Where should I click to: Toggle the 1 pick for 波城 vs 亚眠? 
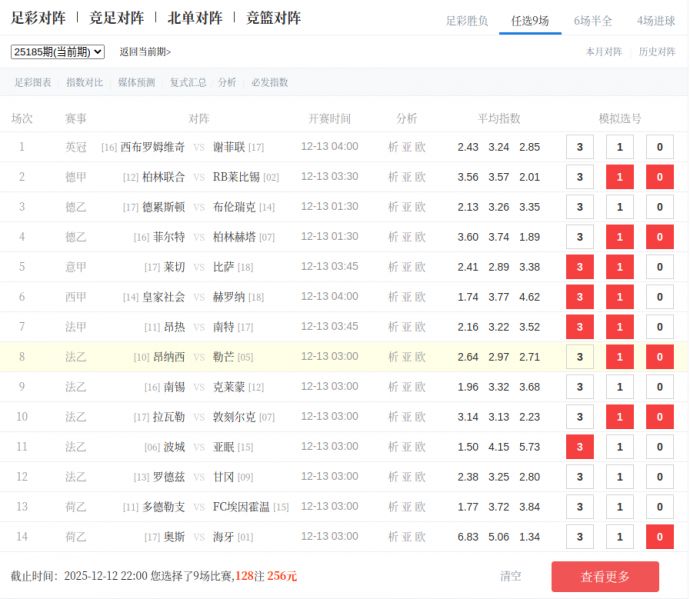pyautogui.click(x=620, y=447)
